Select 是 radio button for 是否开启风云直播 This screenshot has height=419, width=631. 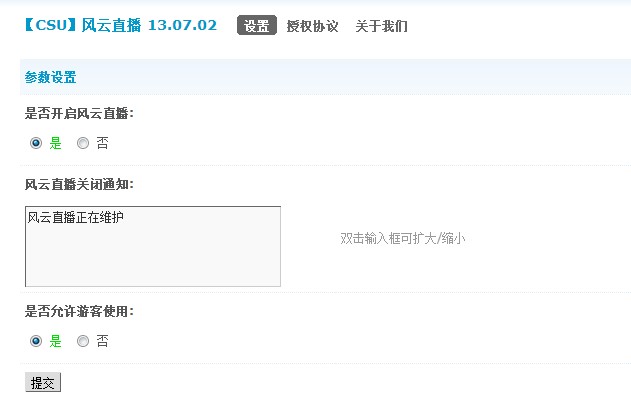(36, 143)
